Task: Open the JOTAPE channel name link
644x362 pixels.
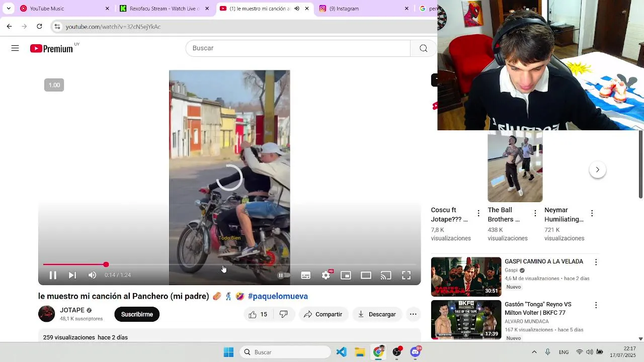Action: coord(72,310)
